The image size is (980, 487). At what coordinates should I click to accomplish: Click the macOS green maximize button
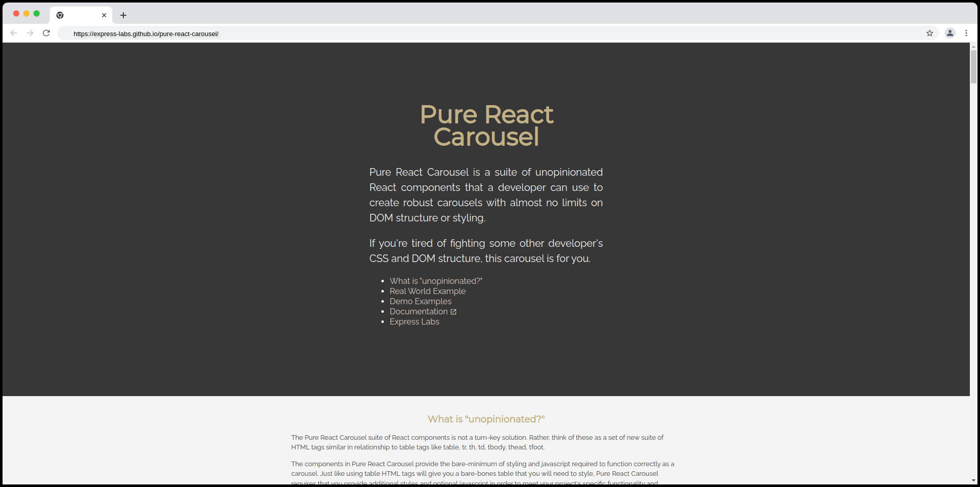click(37, 14)
